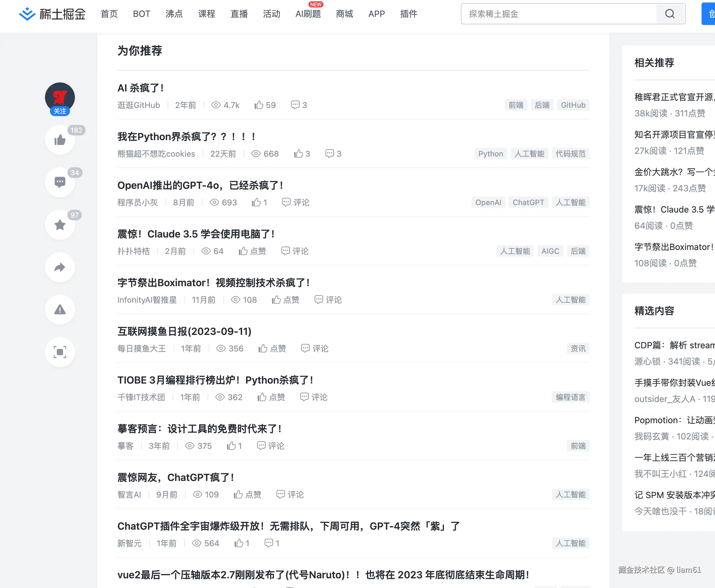Open comments via the speech-bubble sidebar icon
Image resolution: width=715 pixels, height=588 pixels.
[x=60, y=182]
